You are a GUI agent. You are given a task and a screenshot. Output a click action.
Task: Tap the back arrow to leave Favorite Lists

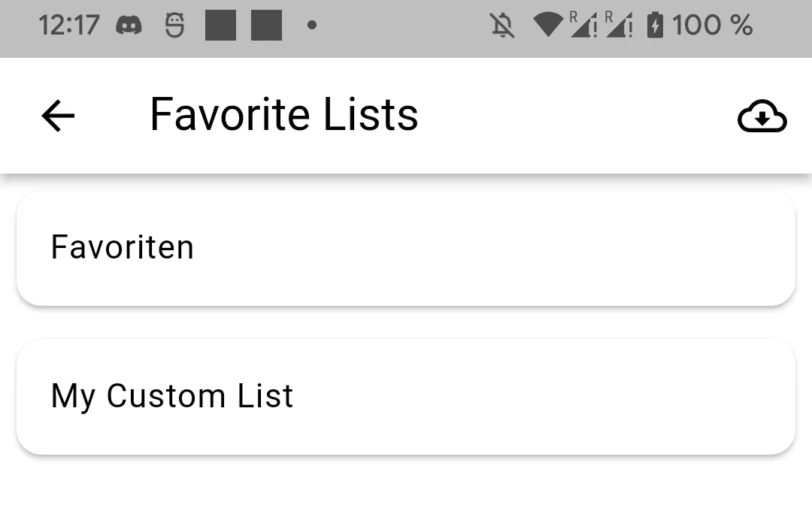[x=56, y=115]
